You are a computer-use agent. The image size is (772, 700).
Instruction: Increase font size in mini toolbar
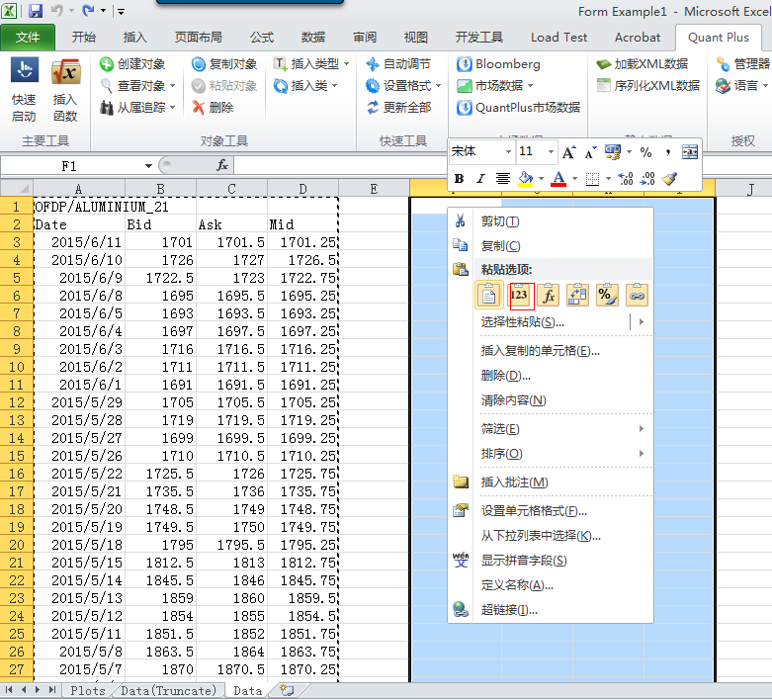tap(569, 152)
